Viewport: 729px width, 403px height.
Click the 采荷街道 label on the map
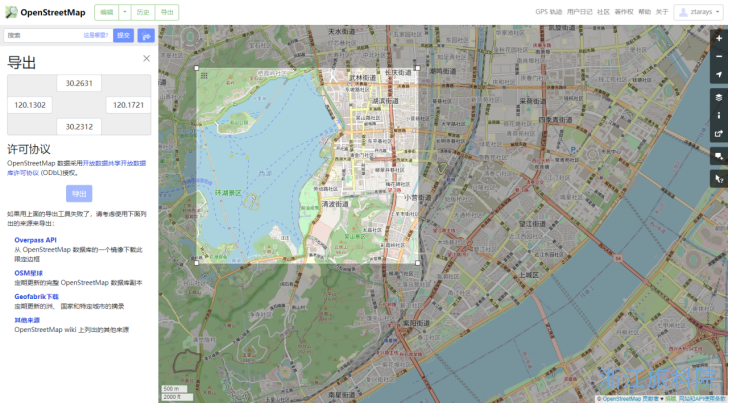[533, 100]
